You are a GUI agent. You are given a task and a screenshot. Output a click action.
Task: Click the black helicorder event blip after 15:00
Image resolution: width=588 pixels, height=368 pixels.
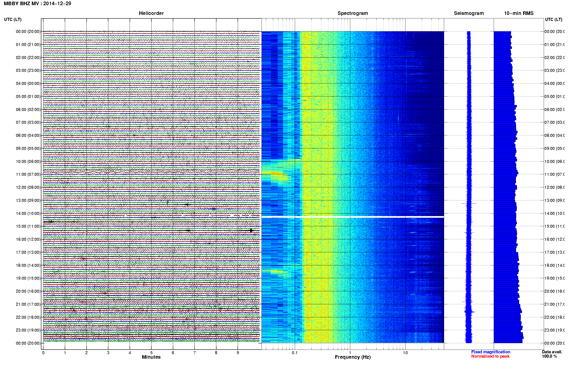click(251, 230)
